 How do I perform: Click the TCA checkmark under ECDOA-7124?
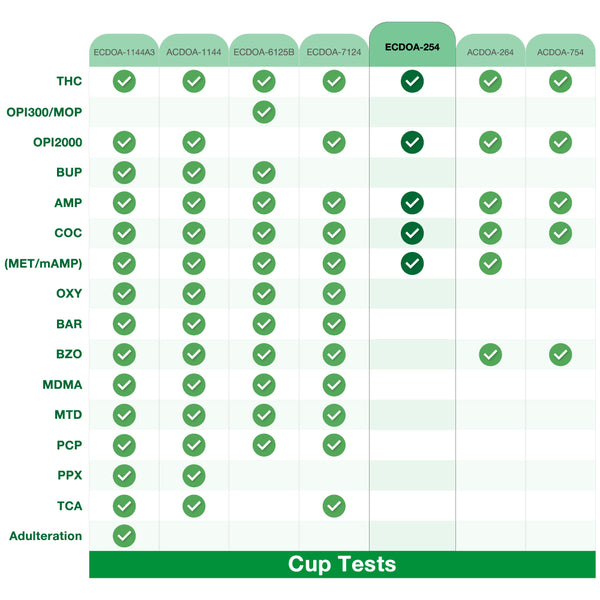334,506
